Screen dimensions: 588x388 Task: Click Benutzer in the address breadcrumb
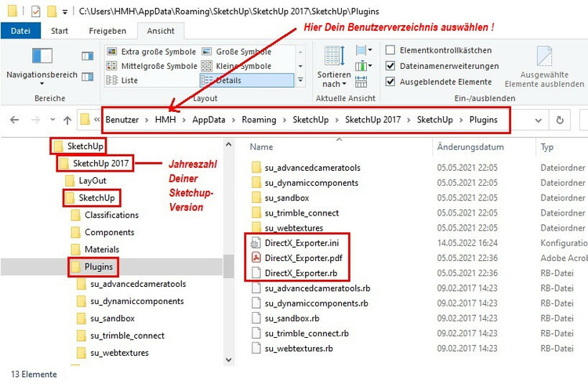point(122,120)
